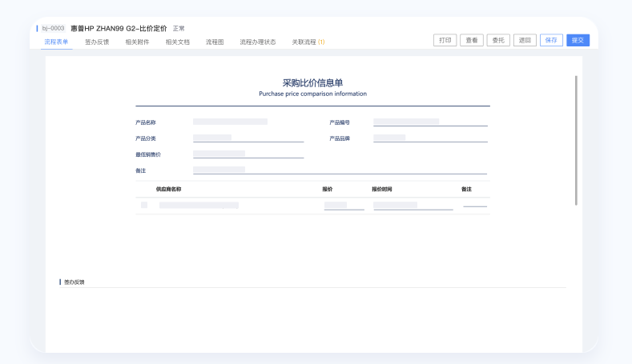
Task: Click the form's vertical scrollbar
Action: coord(576,140)
